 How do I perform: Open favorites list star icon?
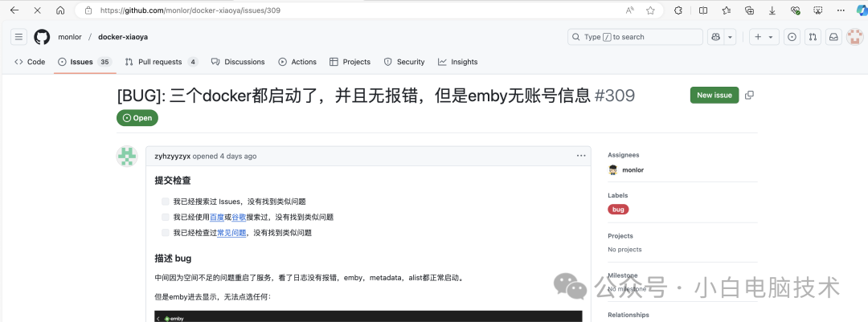[x=727, y=10]
